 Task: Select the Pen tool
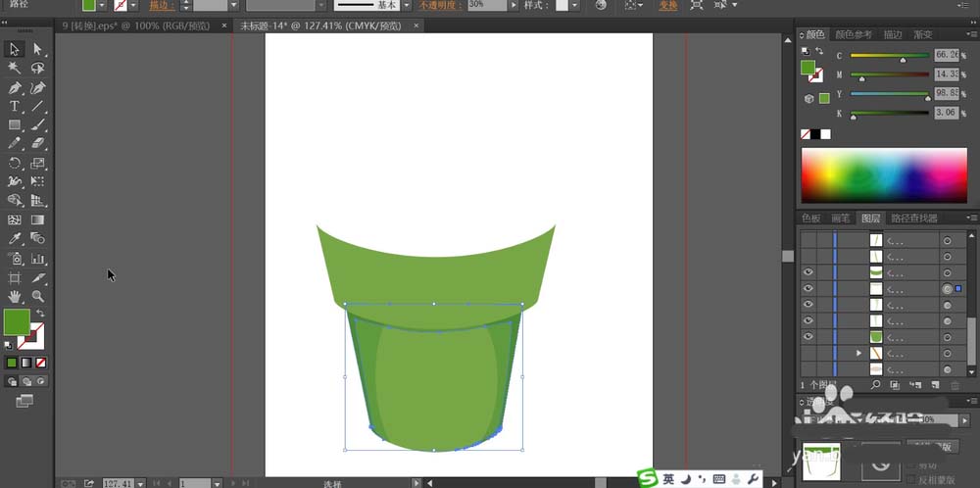point(15,87)
